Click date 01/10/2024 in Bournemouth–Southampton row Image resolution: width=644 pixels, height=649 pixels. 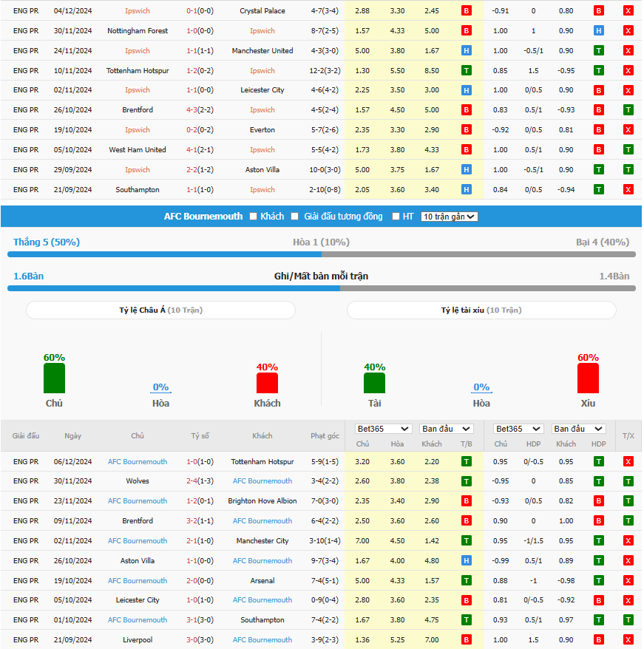click(x=73, y=619)
